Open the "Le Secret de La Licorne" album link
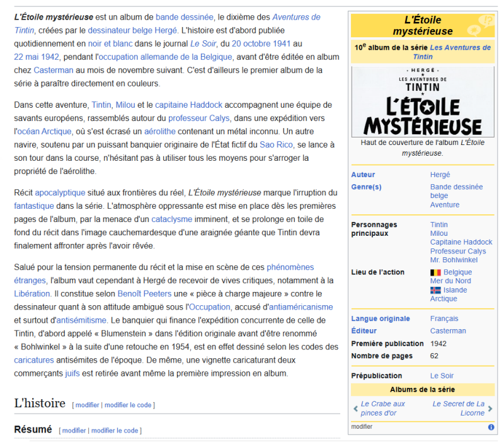The height and width of the screenshot is (442, 504). pyautogui.click(x=459, y=408)
